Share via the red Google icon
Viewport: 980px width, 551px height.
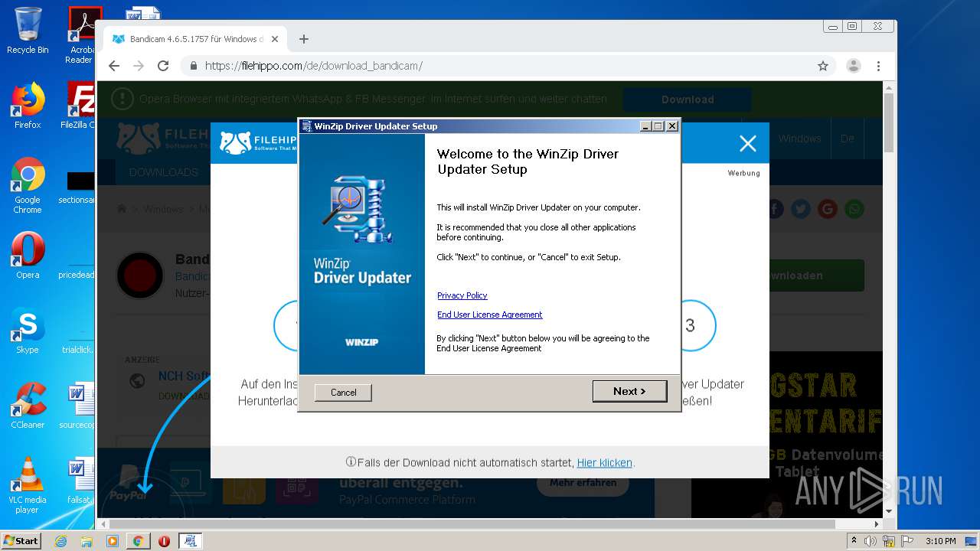[x=827, y=209]
